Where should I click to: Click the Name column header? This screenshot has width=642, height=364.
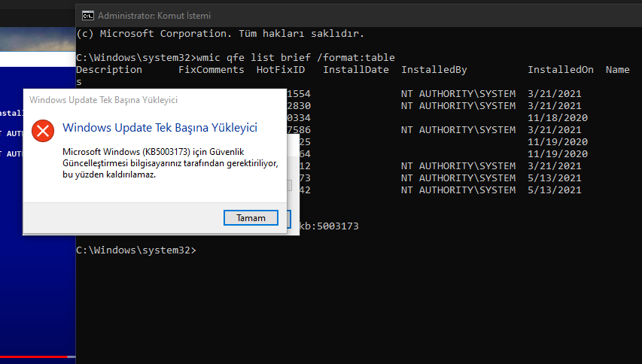pyautogui.click(x=617, y=69)
